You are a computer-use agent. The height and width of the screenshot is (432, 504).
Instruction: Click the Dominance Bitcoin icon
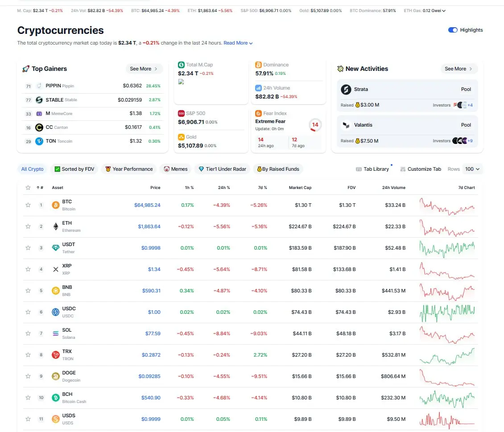coord(258,65)
